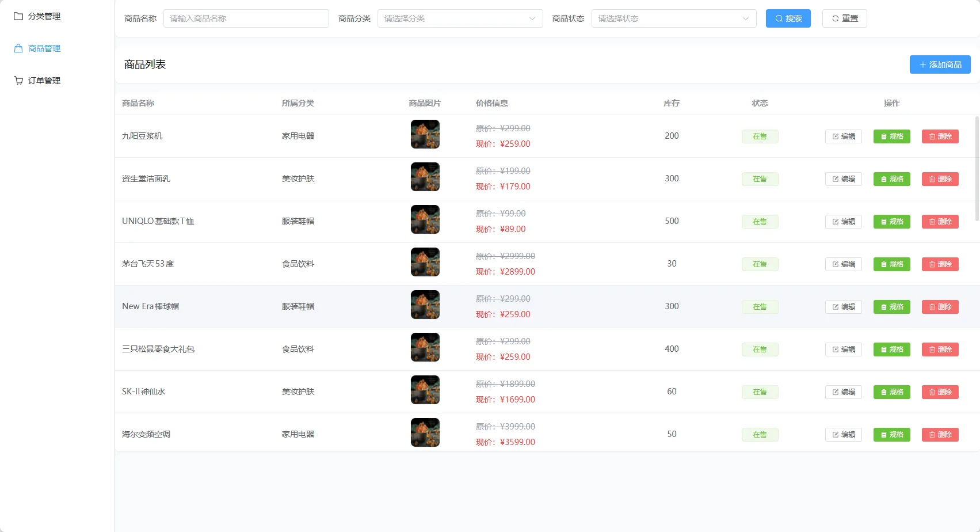The width and height of the screenshot is (980, 532).
Task: Click the chevron arrow in 请选择状态 select
Action: [x=745, y=18]
